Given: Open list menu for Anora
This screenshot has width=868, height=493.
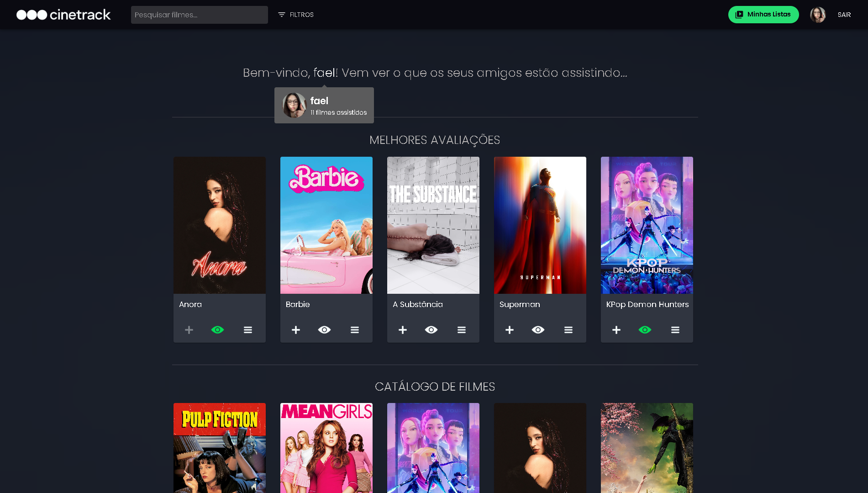Looking at the screenshot, I should pos(248,330).
